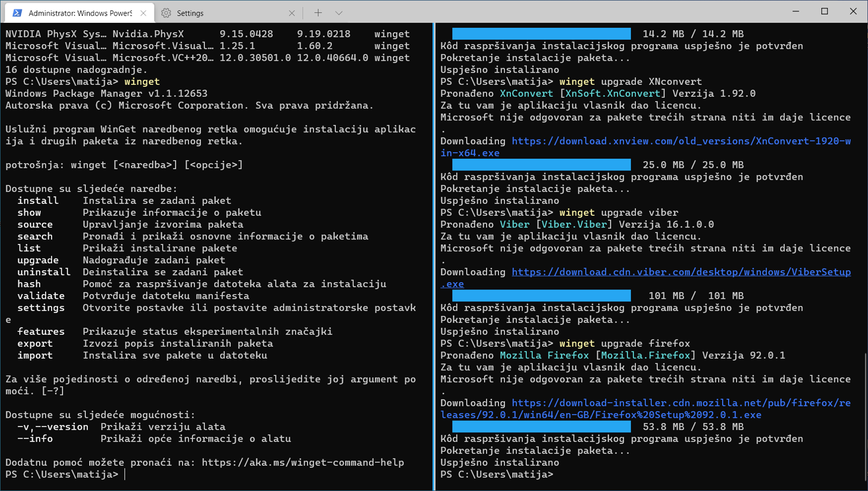
Task: Open the XnConvert download link at xnview.com
Action: click(x=646, y=147)
